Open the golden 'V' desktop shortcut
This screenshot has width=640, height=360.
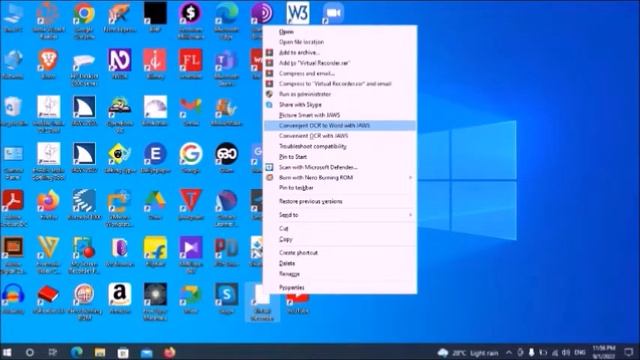(48, 254)
